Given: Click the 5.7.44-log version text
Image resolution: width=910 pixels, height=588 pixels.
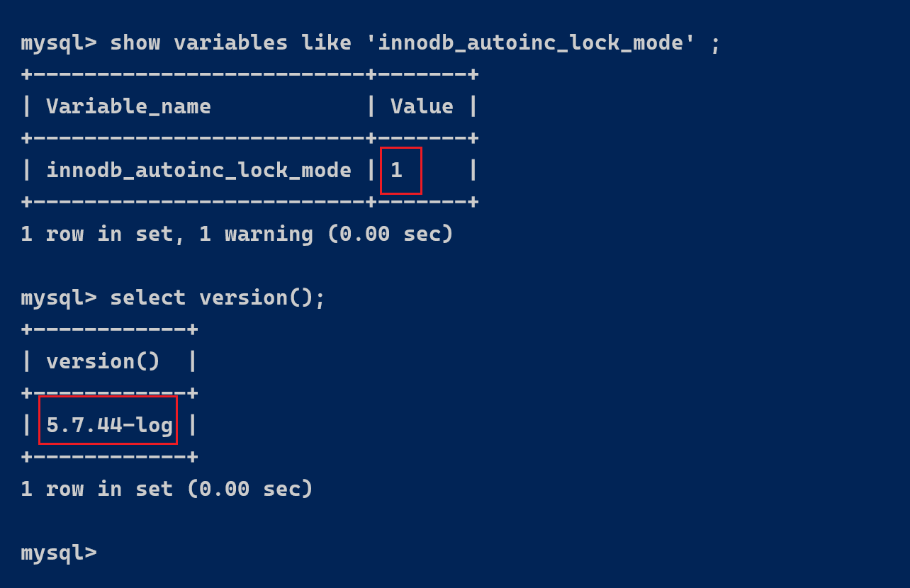Looking at the screenshot, I should pos(109,425).
